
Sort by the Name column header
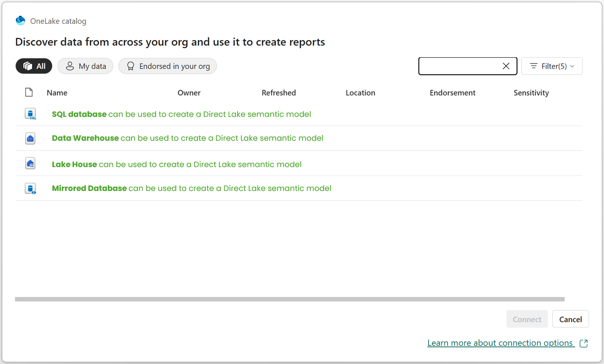coord(57,93)
